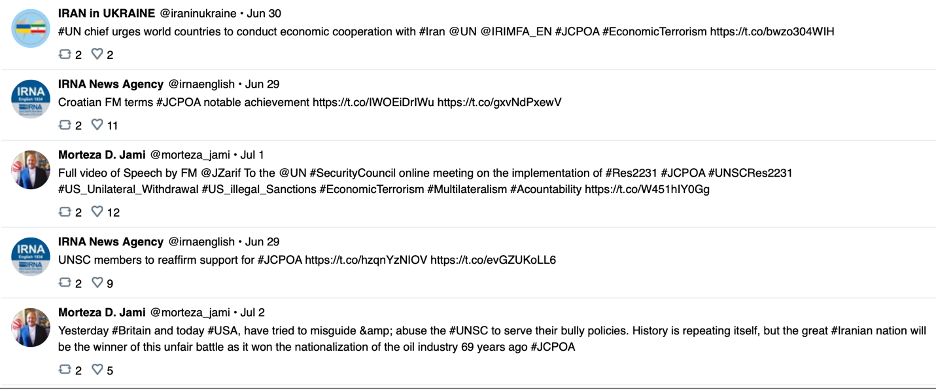Click Morteza D. Jami name on Jul 2 tweet
936x390 pixels.
coord(101,312)
